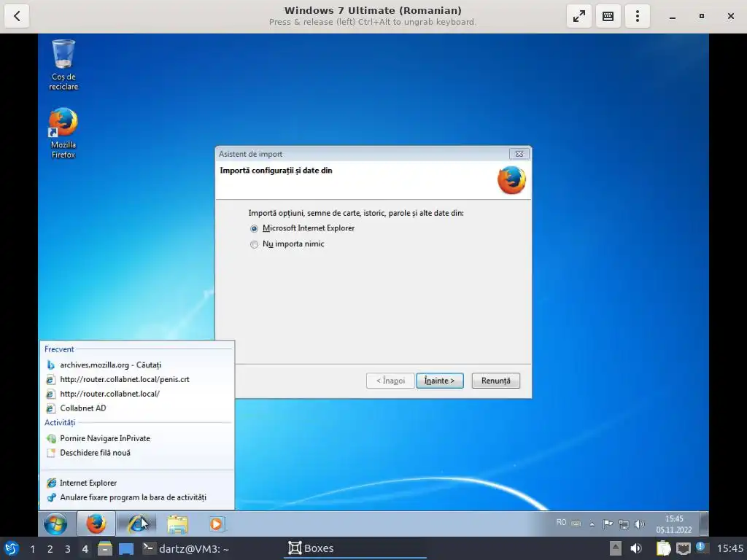
Task: Close the Asistent de import dialog
Action: coord(519,154)
